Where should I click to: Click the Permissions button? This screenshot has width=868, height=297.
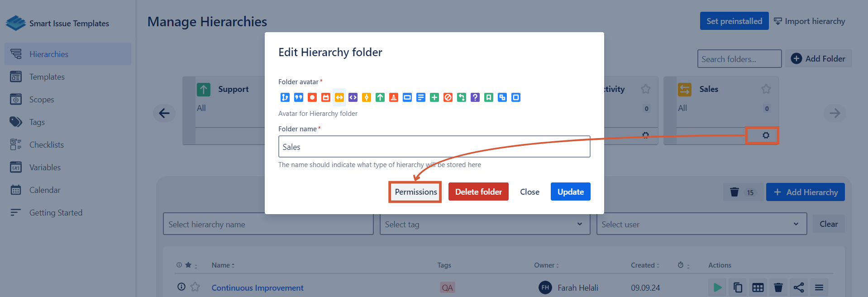click(415, 192)
